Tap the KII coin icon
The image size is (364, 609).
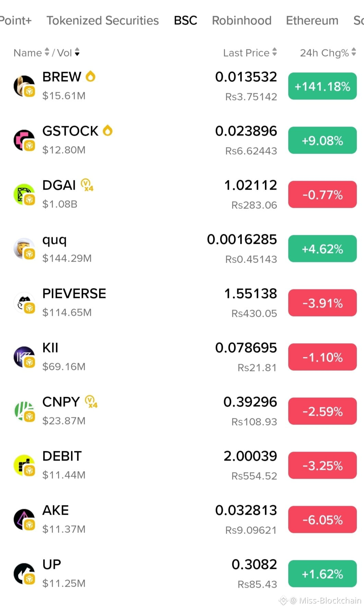click(x=24, y=357)
